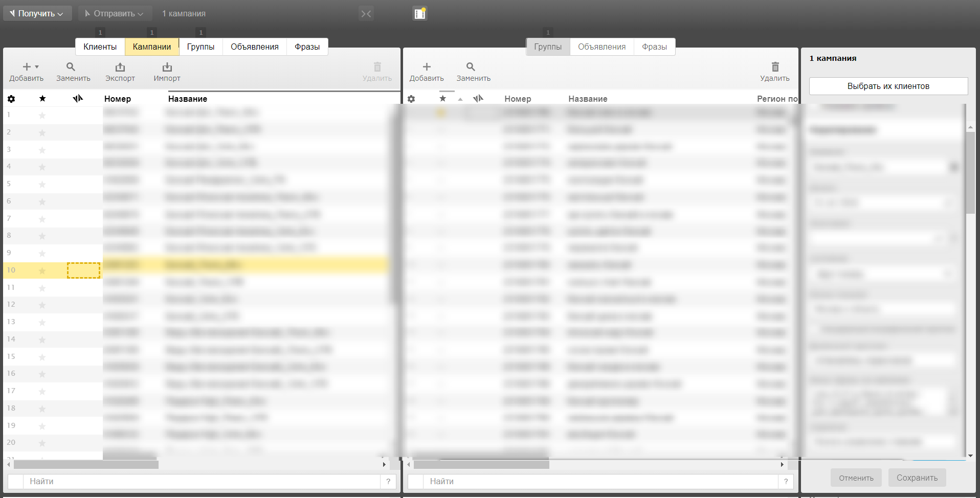Viewport: 980px width, 498px height.
Task: Star the campaign in row 17
Action: point(42,391)
